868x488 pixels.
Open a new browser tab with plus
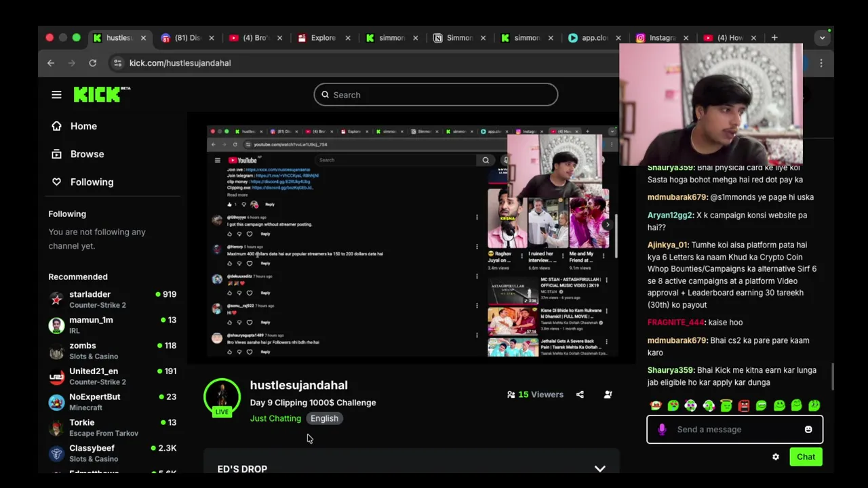(x=774, y=38)
